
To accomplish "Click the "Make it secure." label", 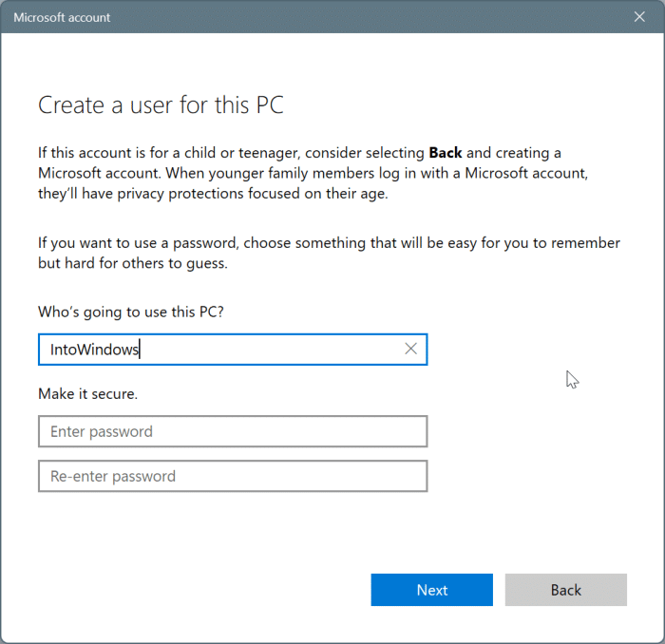I will pos(87,394).
